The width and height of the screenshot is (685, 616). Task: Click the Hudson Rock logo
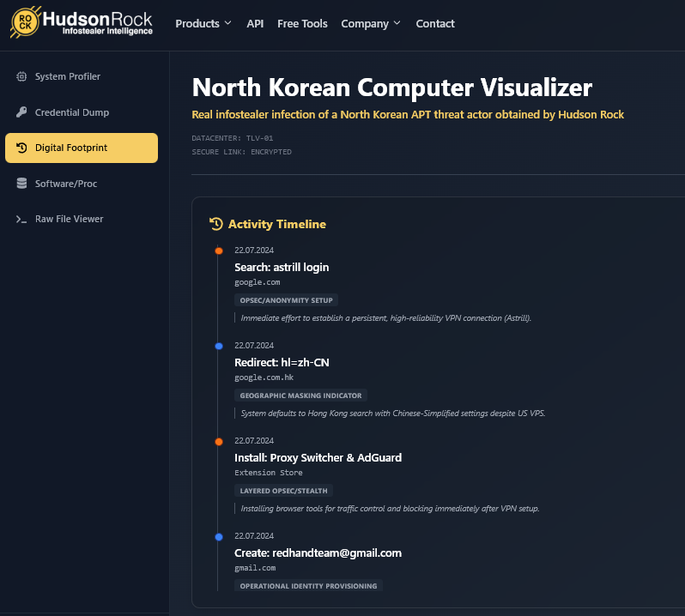pyautogui.click(x=82, y=22)
